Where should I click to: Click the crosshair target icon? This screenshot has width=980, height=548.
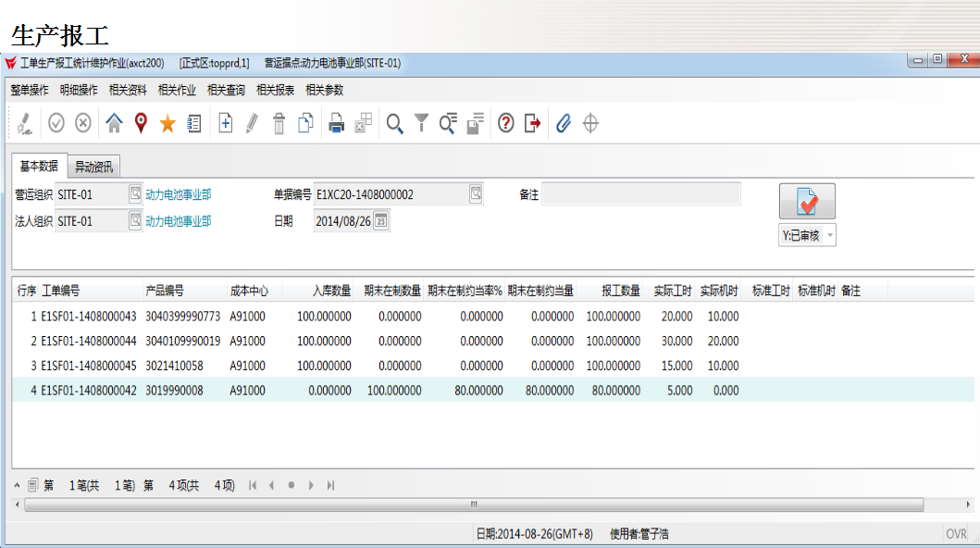pos(590,123)
